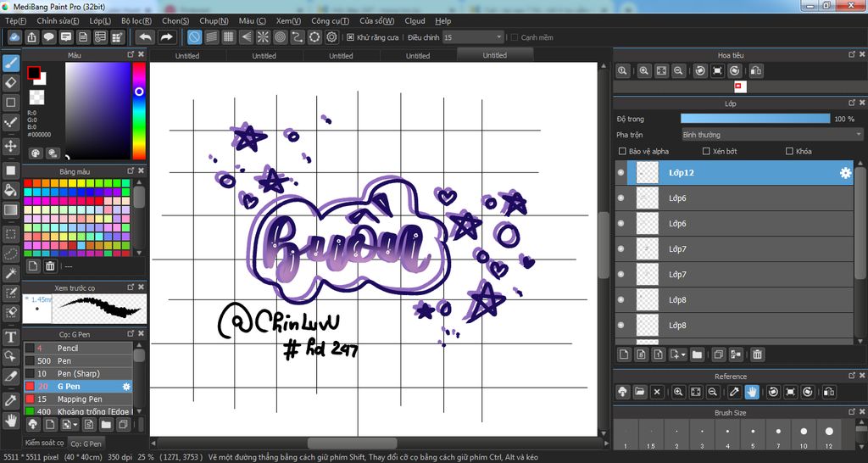Screen dimensions: 868x463
Task: Select the Gradient tool
Action: point(10,210)
